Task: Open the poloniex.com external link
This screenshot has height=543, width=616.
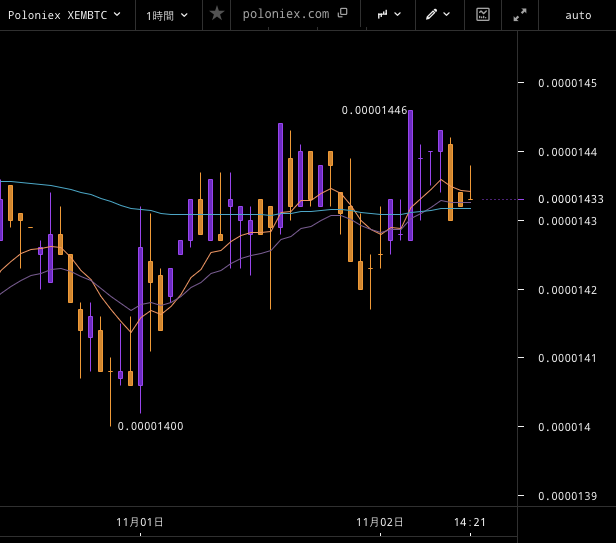Action: tap(286, 14)
